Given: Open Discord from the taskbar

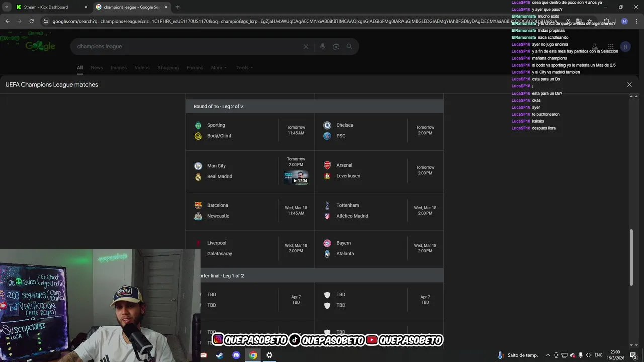Looking at the screenshot, I should click(236, 355).
